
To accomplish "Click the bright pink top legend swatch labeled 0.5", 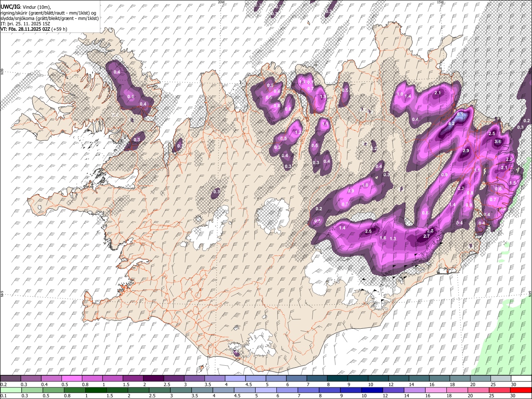I will pos(71,379).
